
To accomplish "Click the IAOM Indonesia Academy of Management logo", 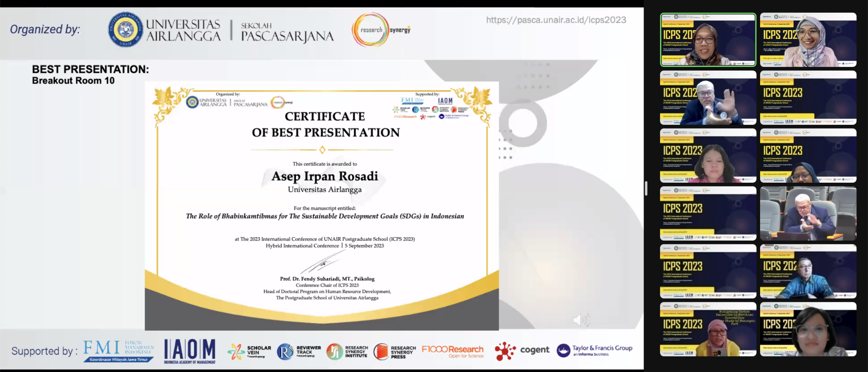I will [x=190, y=351].
